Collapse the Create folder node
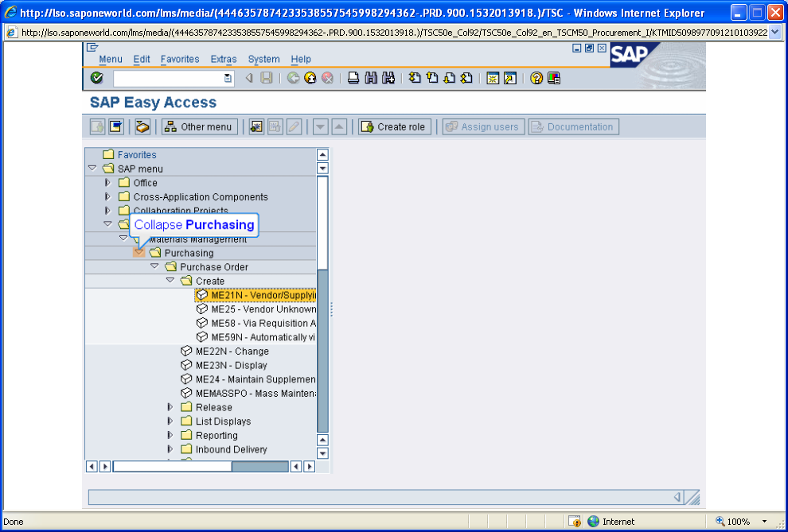Image resolution: width=788 pixels, height=532 pixels. (170, 281)
